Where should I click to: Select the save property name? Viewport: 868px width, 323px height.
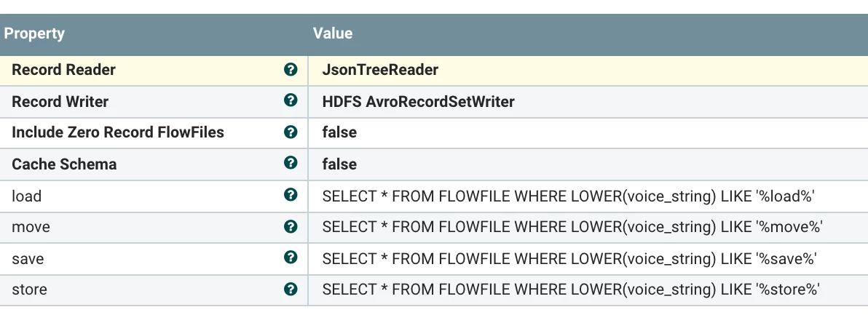[28, 259]
